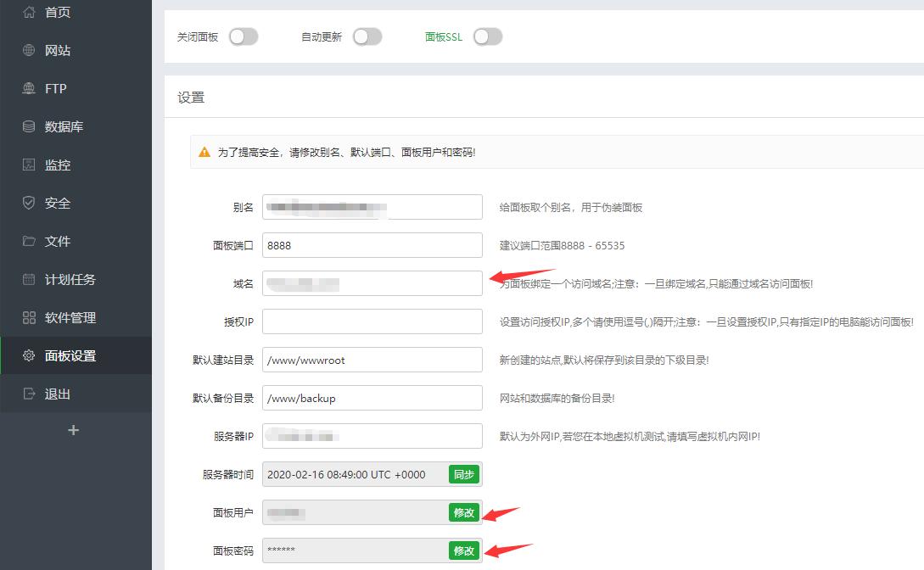
Task: Click hint text 默认为外网IP
Action: tap(630, 436)
